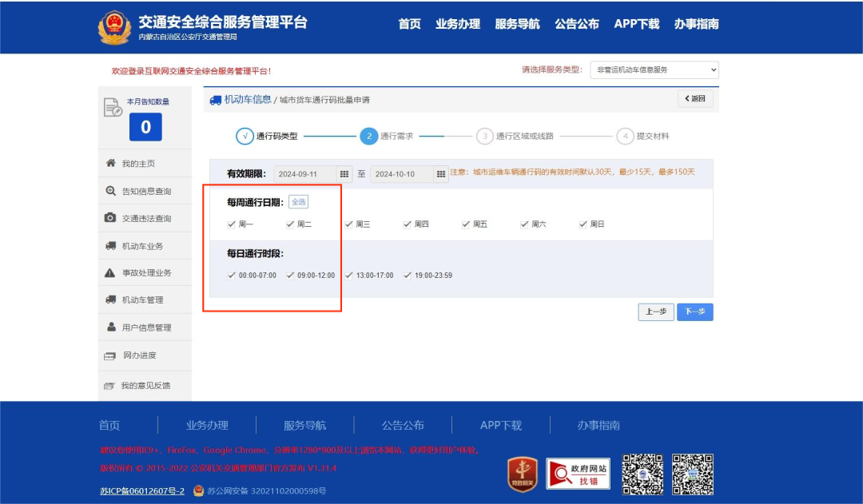Image resolution: width=863 pixels, height=504 pixels.
Task: Click the 苏ICP备06012607号-2 footer link
Action: click(141, 491)
